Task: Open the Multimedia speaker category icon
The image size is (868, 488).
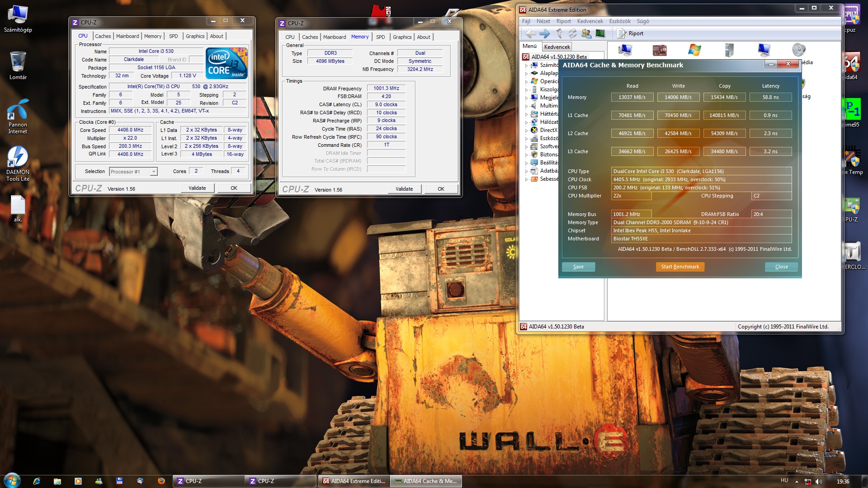Action: (x=799, y=50)
